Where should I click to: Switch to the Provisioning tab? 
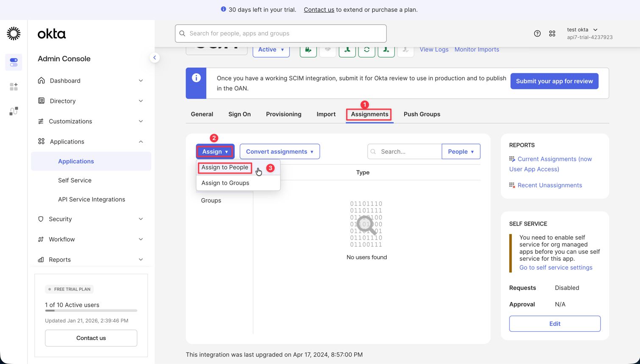point(283,114)
